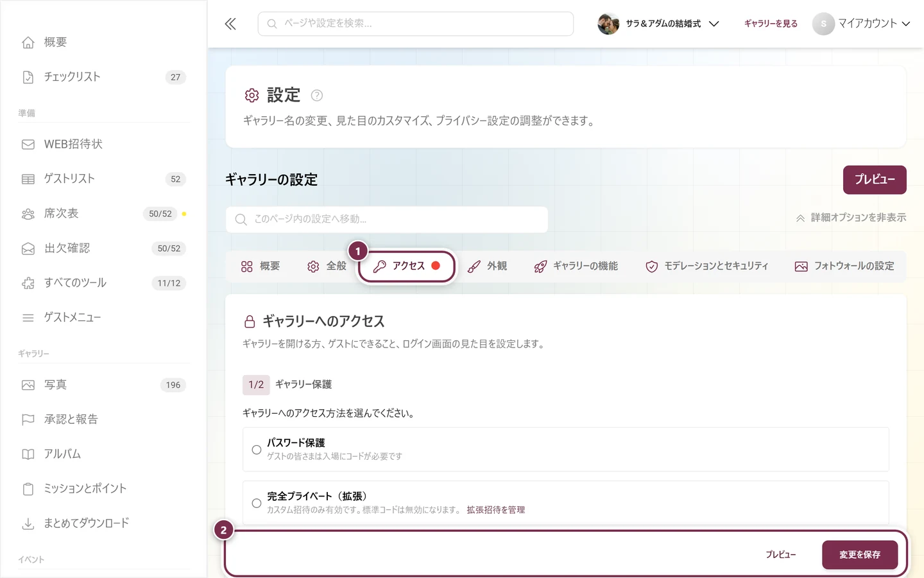Click the gear icon beside the 設定 heading
The width and height of the screenshot is (924, 578).
click(x=252, y=96)
